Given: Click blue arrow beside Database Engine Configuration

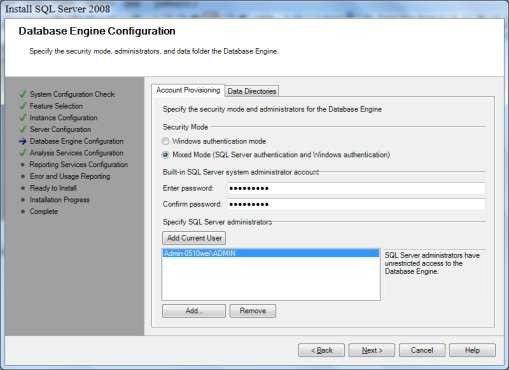Looking at the screenshot, I should [x=23, y=141].
